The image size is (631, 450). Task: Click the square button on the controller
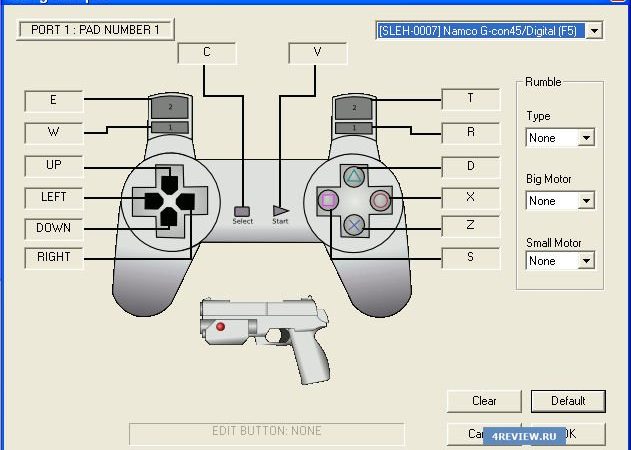[x=328, y=200]
